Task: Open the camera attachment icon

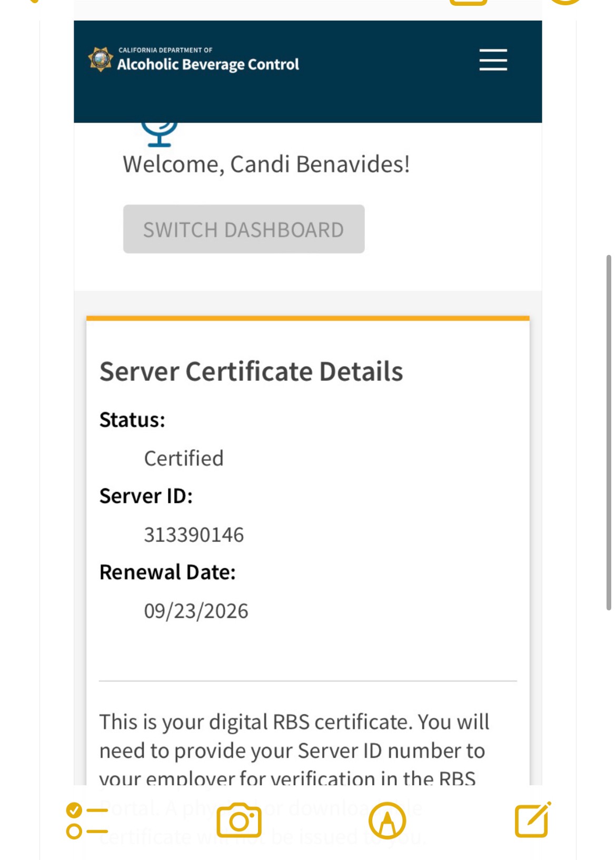Action: click(239, 820)
